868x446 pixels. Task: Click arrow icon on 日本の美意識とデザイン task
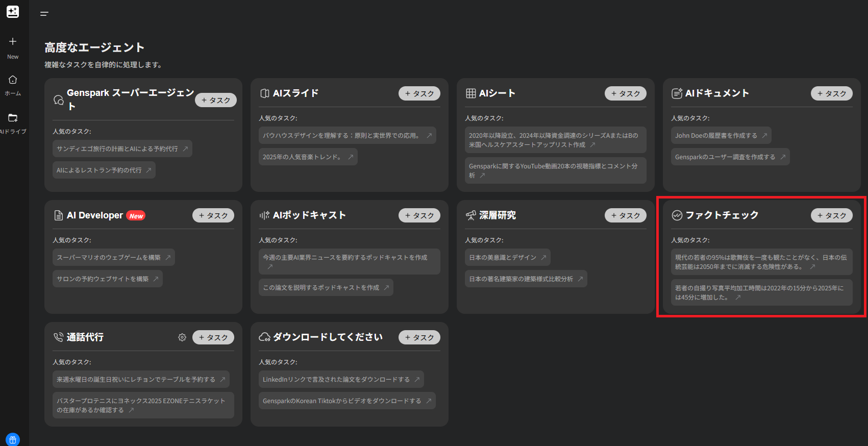coord(544,257)
